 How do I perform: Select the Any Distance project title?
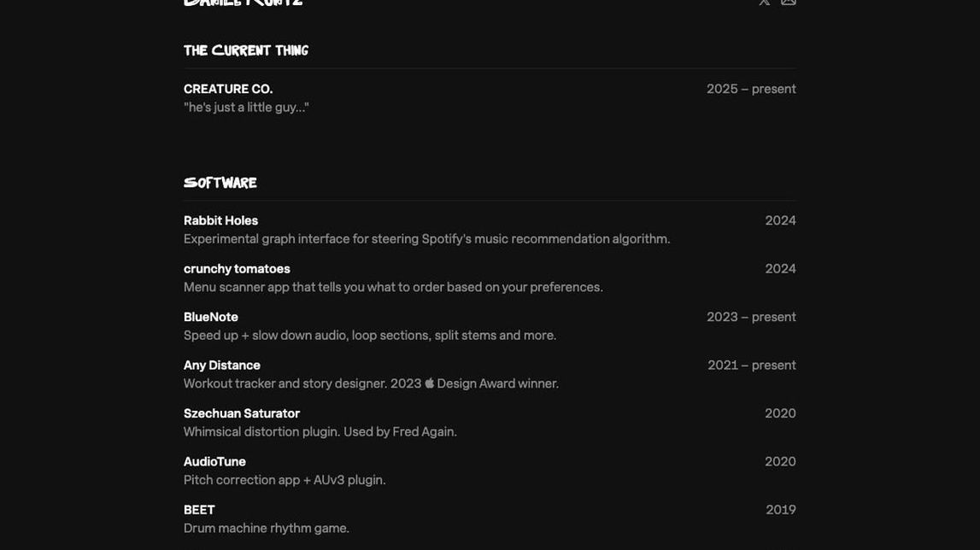pos(222,366)
